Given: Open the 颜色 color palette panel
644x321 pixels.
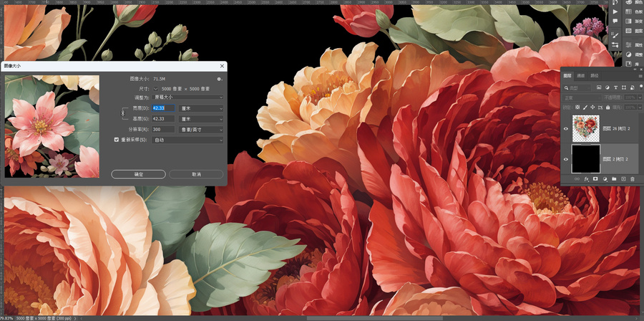Looking at the screenshot, I should [x=634, y=2].
